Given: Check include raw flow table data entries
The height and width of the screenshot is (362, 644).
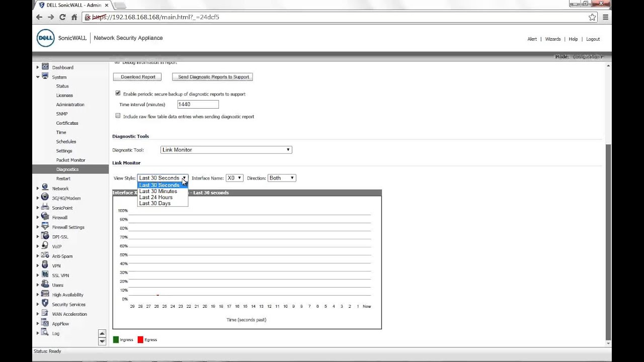Looking at the screenshot, I should [x=118, y=116].
